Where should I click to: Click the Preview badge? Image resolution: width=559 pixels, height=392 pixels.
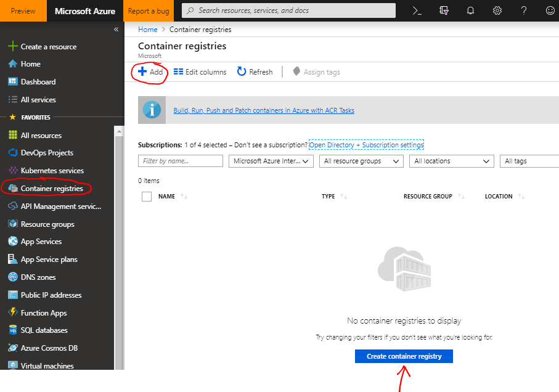click(x=23, y=10)
